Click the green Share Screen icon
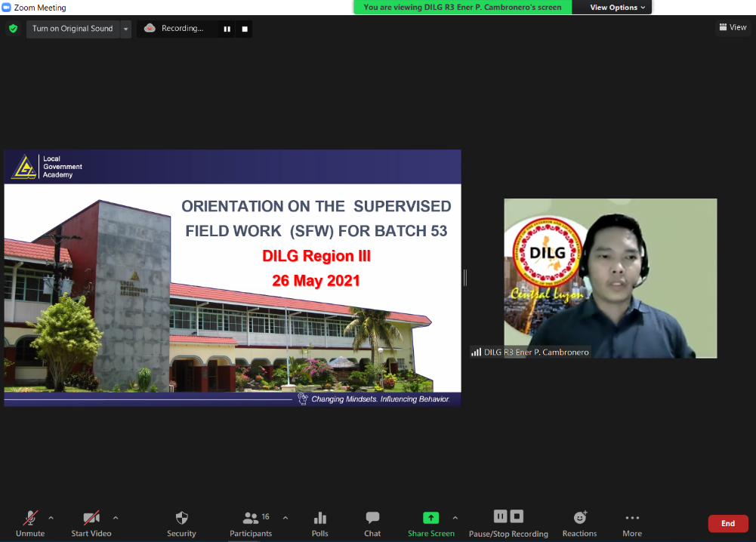The image size is (756, 542). 431,518
